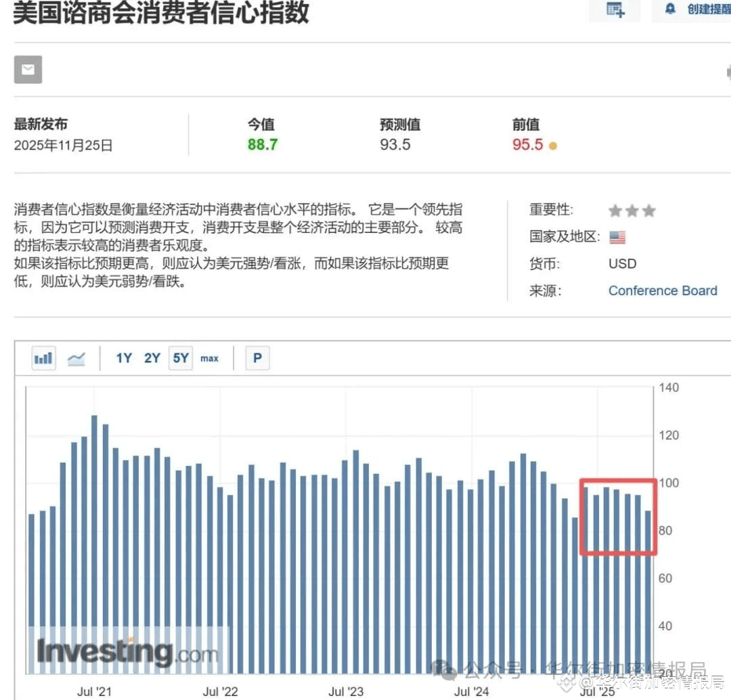Enable the max chart range view
Viewport: 731px width, 700px height.
tap(209, 358)
